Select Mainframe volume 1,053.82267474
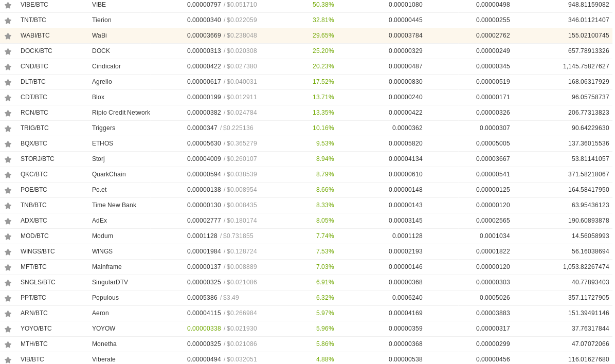Image resolution: width=615 pixels, height=364 pixels. (586, 267)
